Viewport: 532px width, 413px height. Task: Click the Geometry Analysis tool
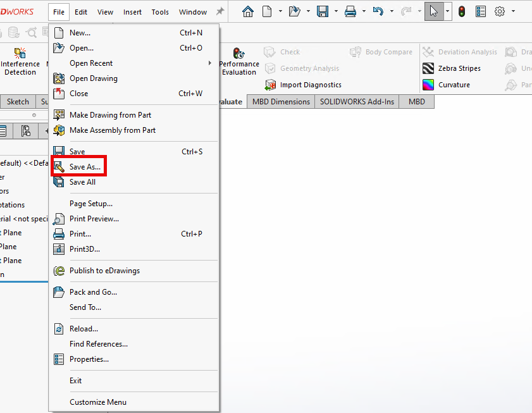pyautogui.click(x=302, y=68)
